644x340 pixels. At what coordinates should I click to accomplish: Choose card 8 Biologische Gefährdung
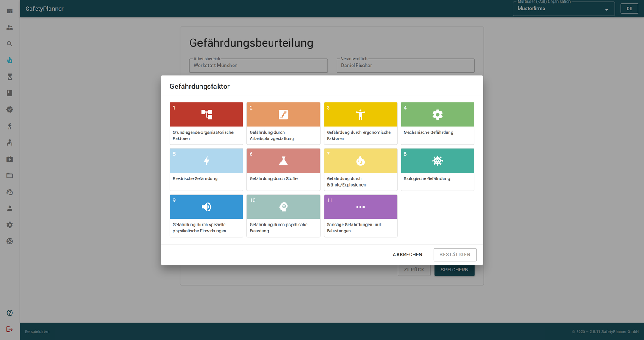(437, 170)
